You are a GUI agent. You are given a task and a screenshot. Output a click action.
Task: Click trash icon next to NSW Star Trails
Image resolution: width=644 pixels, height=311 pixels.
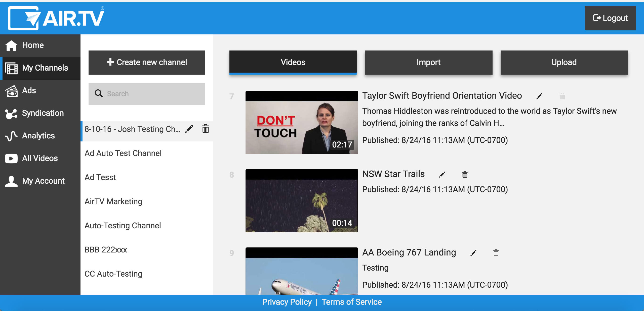pos(465,175)
